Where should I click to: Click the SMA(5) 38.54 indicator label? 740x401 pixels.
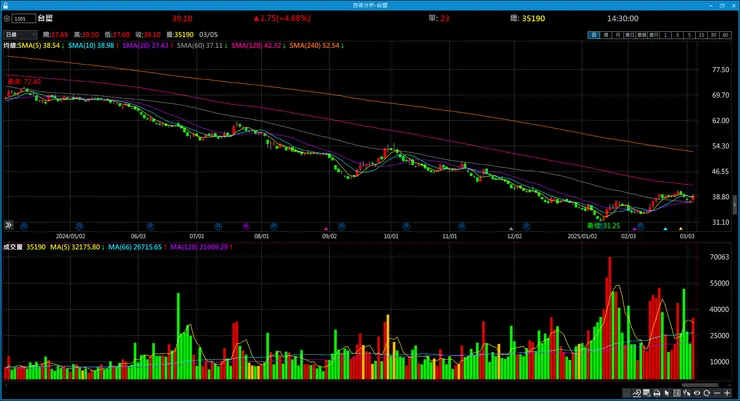[x=41, y=46]
